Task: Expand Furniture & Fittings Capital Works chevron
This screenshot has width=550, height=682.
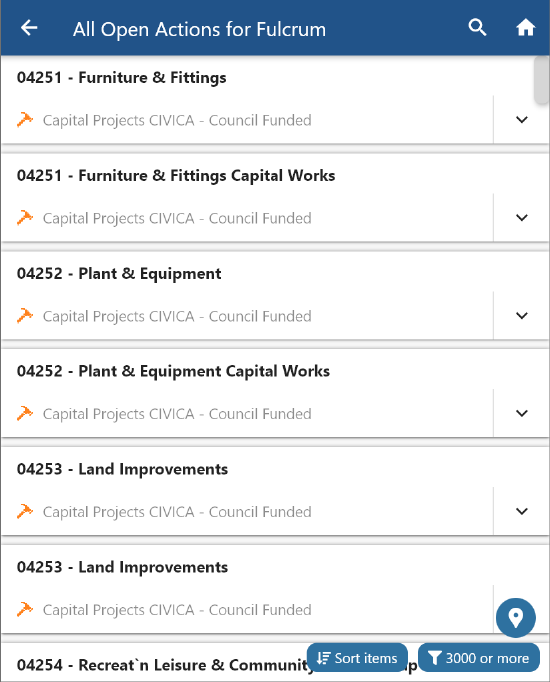Action: pos(521,217)
